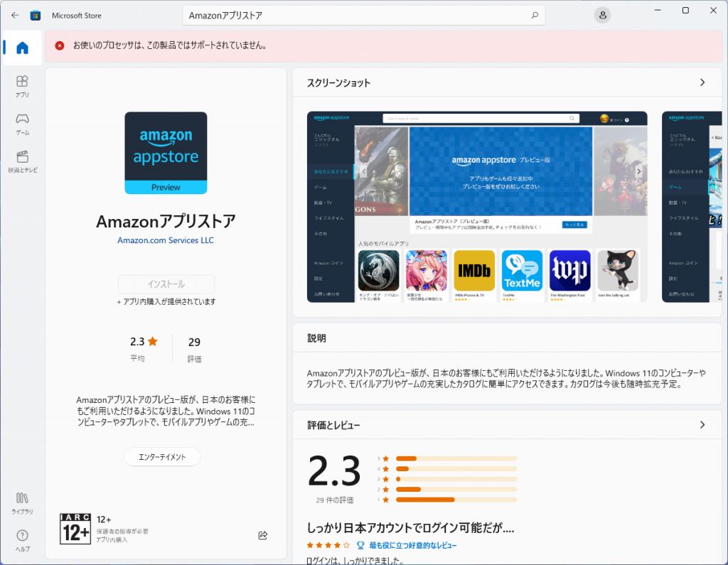
Task: Focus the search box containing Amazonアプリストア
Action: coord(363,16)
